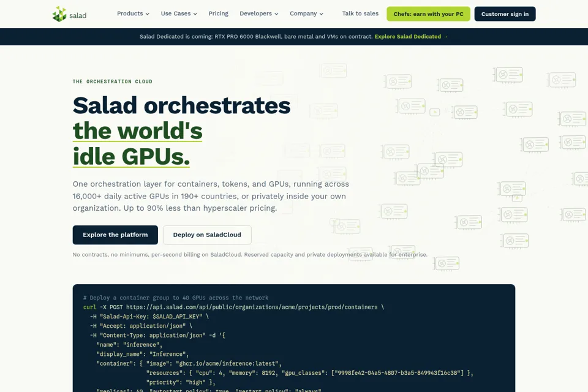Image resolution: width=588 pixels, height=392 pixels.
Task: Click the '"name": "inference"' code line
Action: tap(129, 345)
